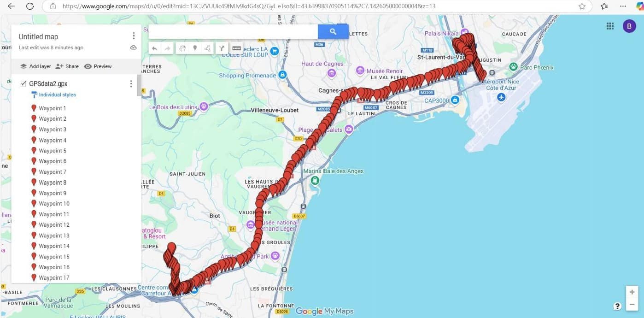644x318 pixels.
Task: Open GPSdata2.gpx layer options menu
Action: point(131,84)
